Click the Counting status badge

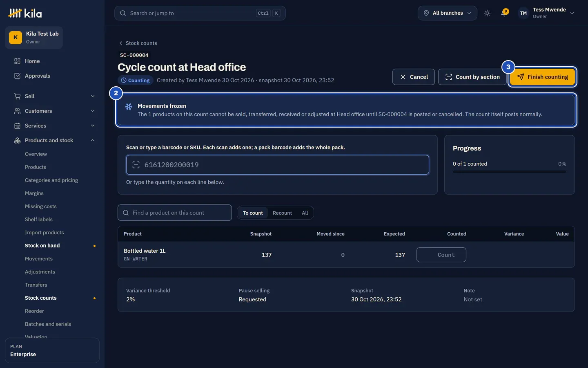136,81
